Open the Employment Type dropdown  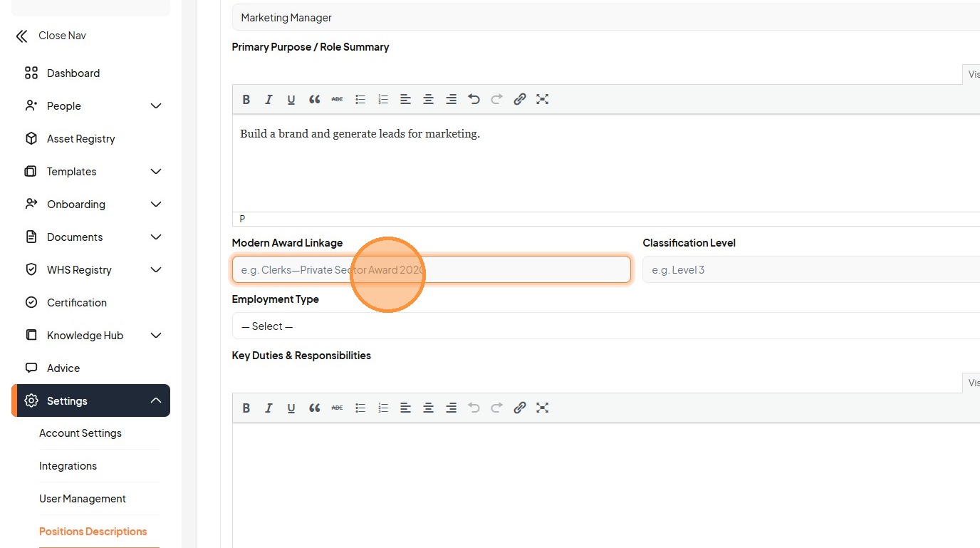click(x=606, y=326)
